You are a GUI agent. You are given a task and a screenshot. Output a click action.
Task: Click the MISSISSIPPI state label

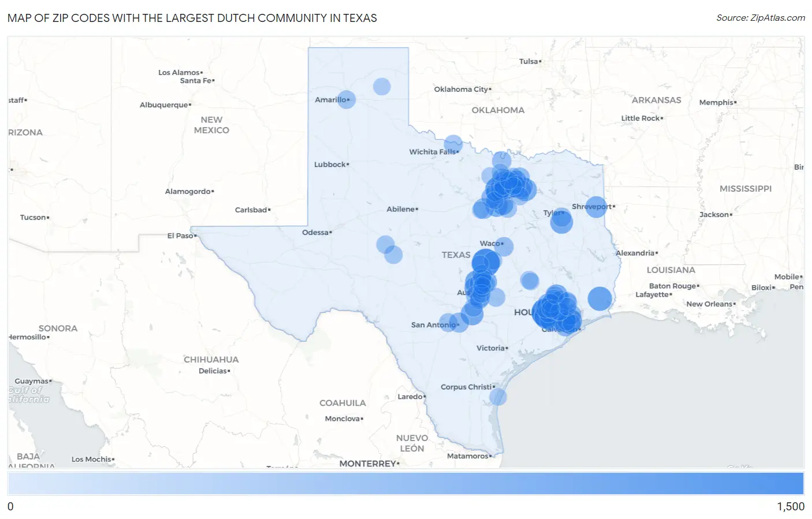[x=746, y=189]
